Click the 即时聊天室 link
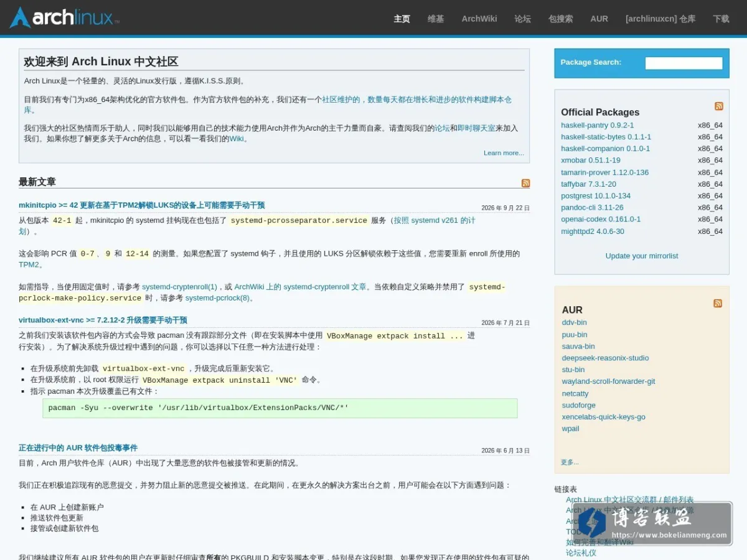 click(476, 128)
